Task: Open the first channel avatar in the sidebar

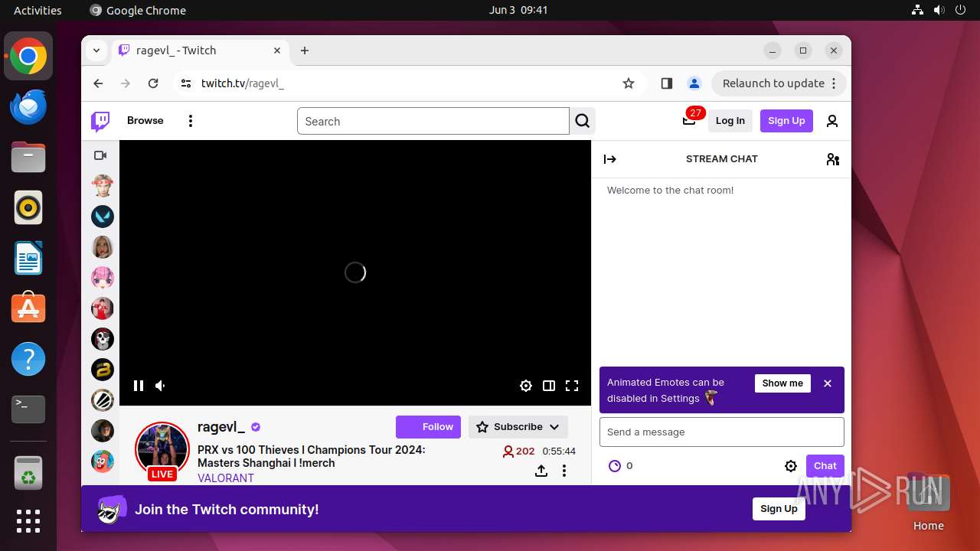Action: (x=103, y=186)
